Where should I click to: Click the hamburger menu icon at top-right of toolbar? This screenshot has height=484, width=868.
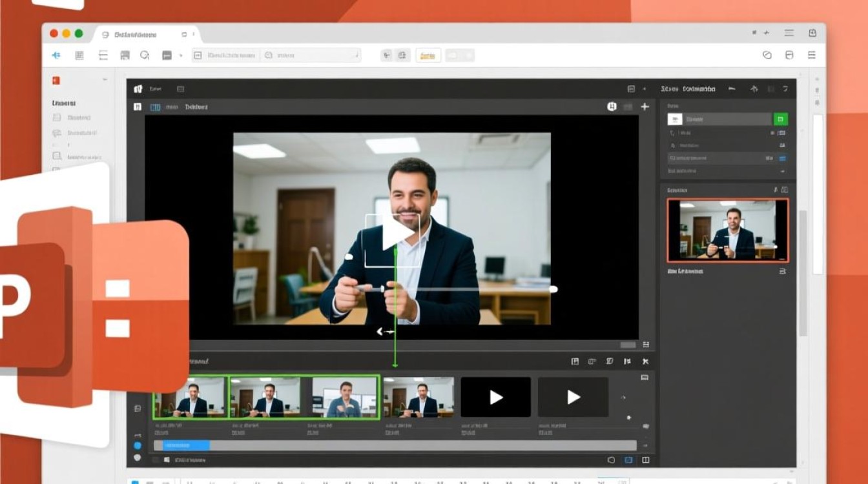[812, 55]
